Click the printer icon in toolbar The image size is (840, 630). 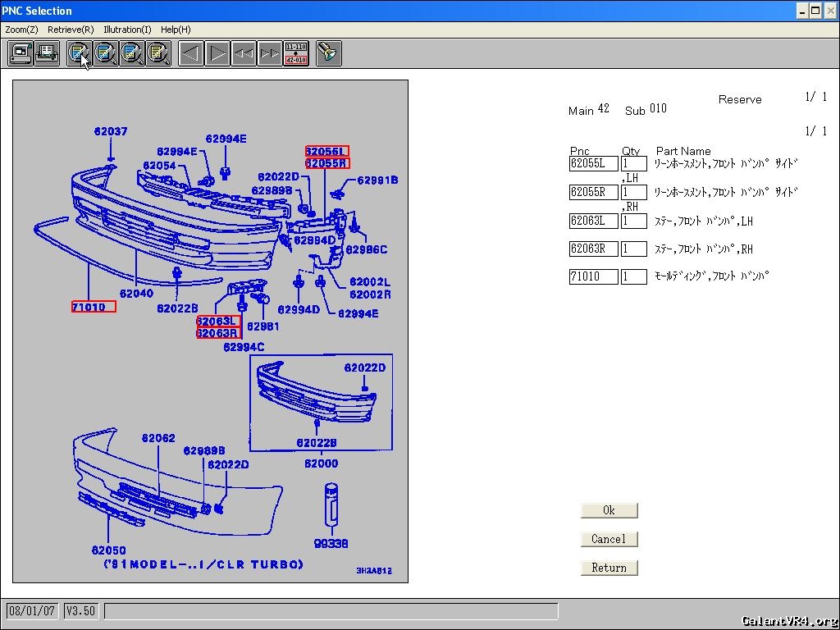[47, 54]
